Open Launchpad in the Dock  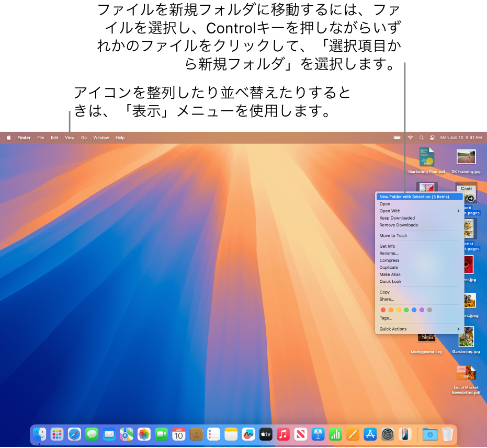(x=57, y=434)
